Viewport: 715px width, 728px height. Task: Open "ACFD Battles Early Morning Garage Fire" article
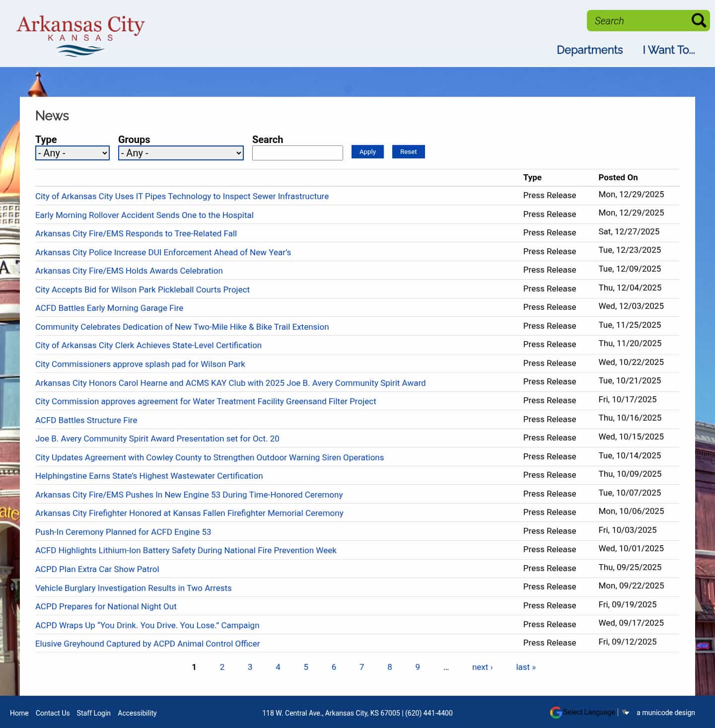109,308
